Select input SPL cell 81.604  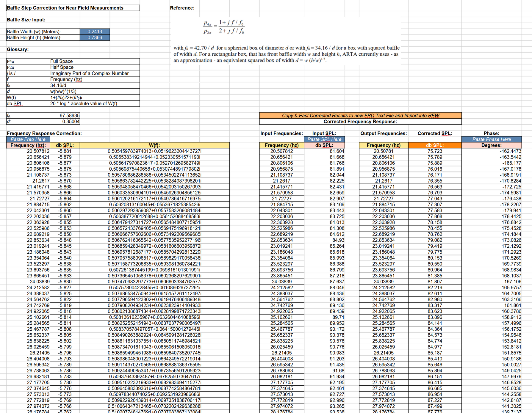(324, 151)
